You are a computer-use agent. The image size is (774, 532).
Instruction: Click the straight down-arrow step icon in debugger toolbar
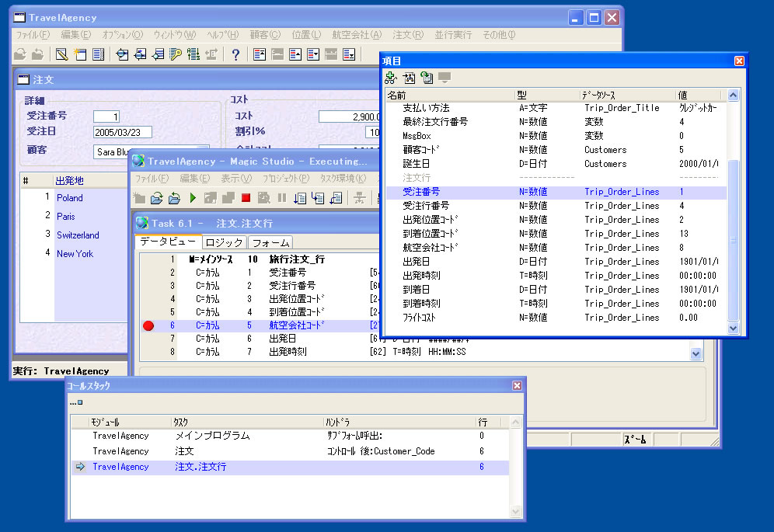[300, 198]
